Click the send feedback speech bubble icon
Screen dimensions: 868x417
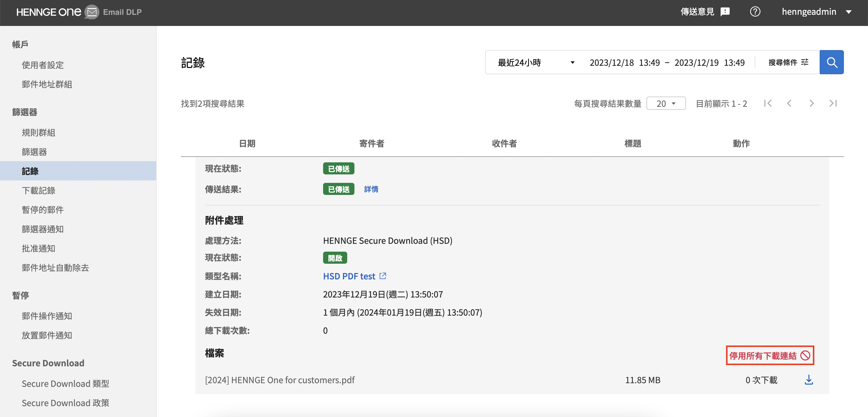coord(725,12)
